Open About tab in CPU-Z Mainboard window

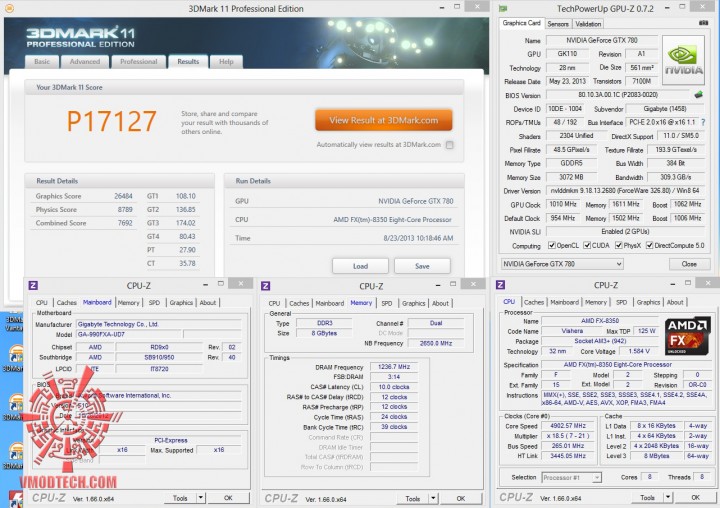pos(208,303)
